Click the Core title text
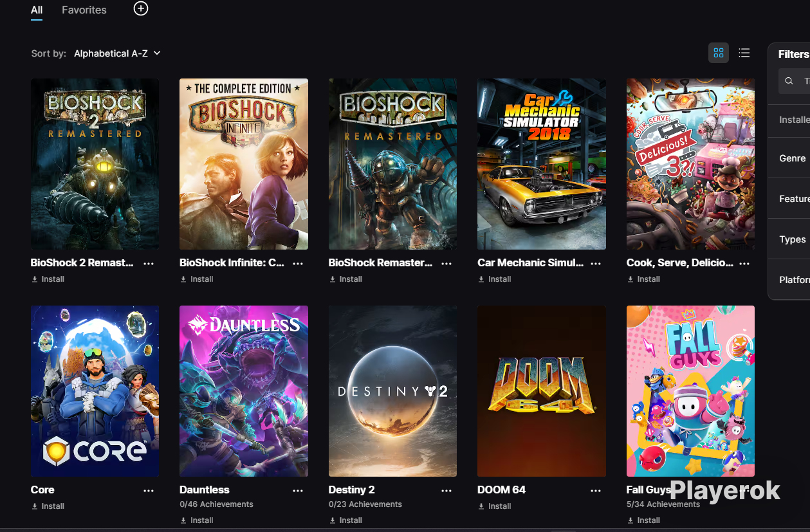810x532 pixels. [42, 490]
